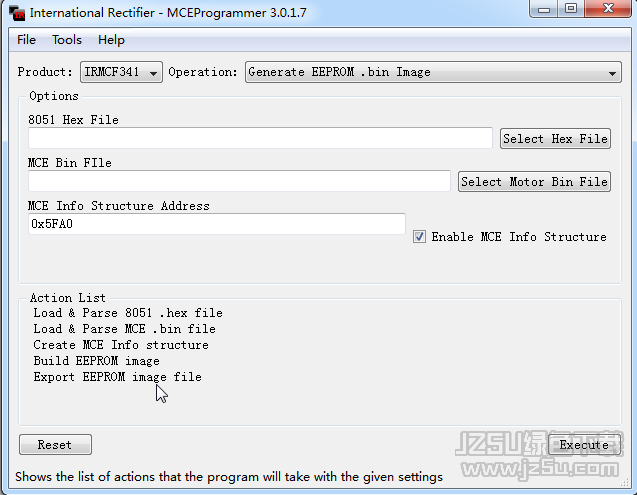637x495 pixels.
Task: Select 'Export EEPROM image file' action
Action: pos(117,377)
